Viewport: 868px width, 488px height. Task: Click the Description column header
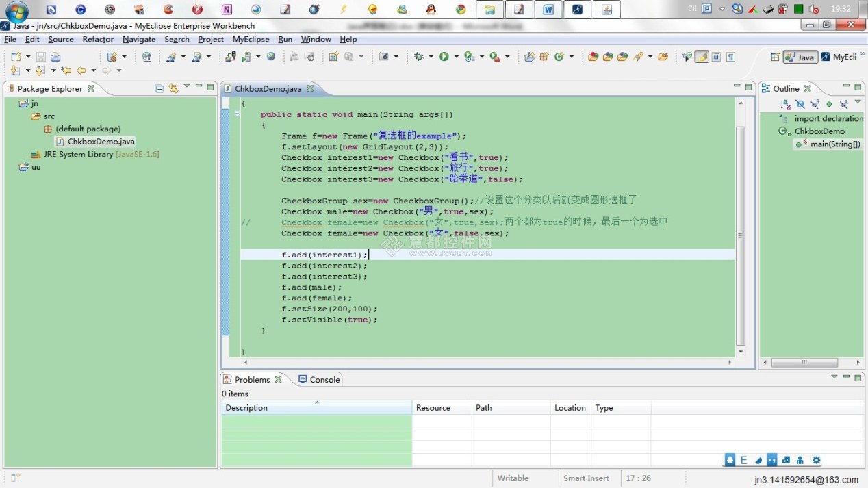click(x=247, y=408)
